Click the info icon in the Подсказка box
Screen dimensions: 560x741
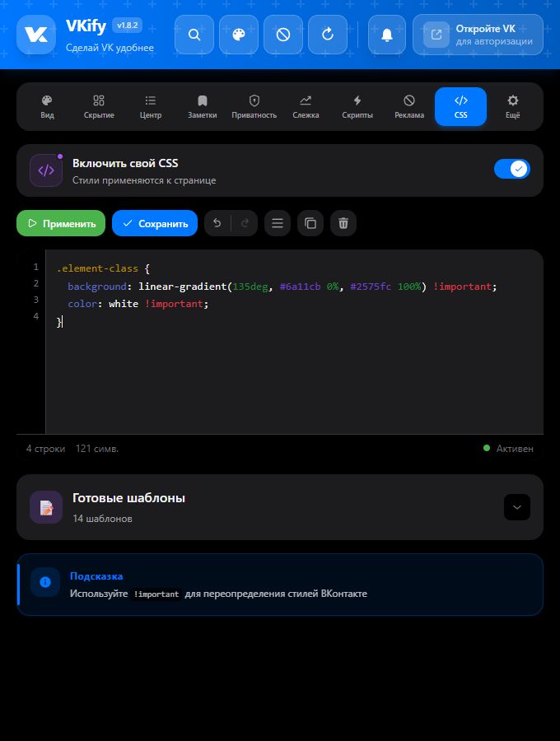tap(45, 582)
